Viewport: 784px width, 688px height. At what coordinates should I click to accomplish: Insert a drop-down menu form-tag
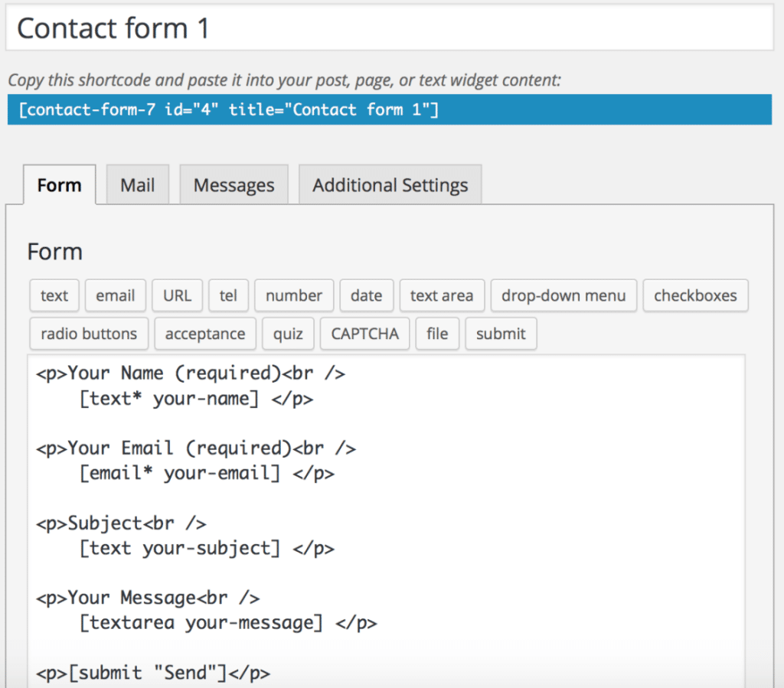(563, 295)
